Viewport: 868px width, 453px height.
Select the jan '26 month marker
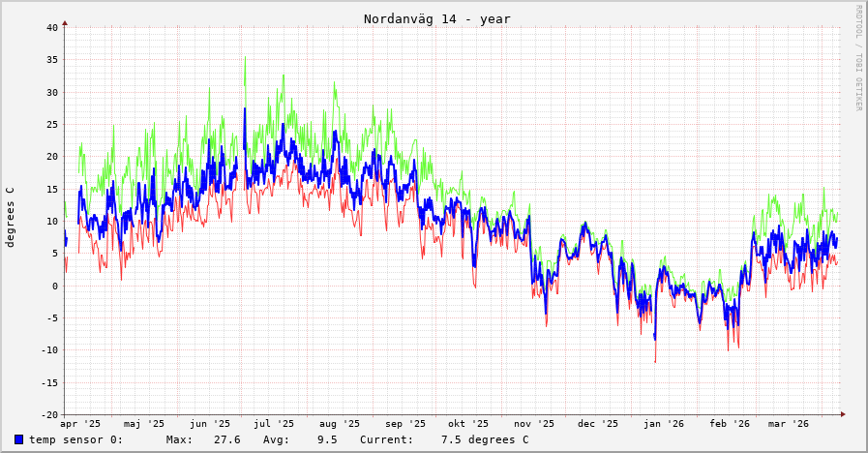coord(664,424)
